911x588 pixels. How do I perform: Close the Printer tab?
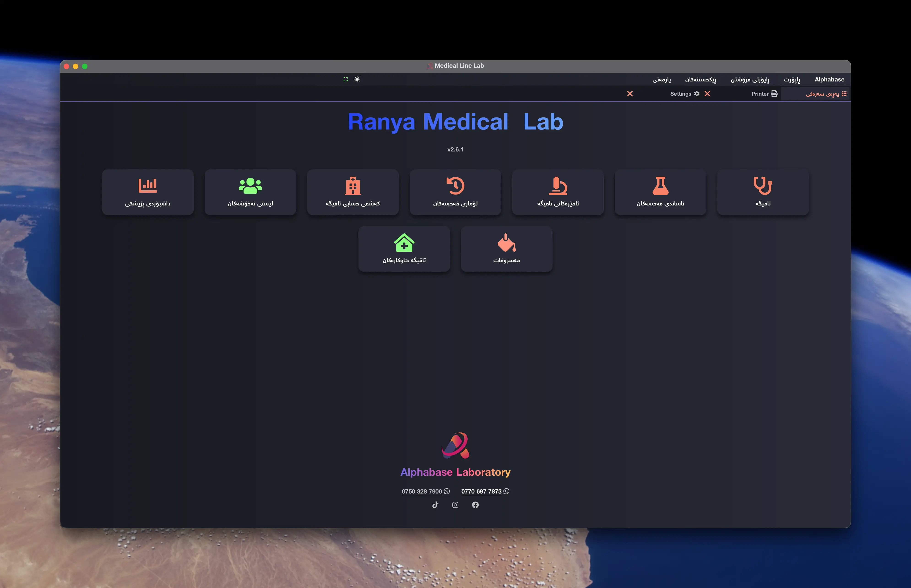708,94
